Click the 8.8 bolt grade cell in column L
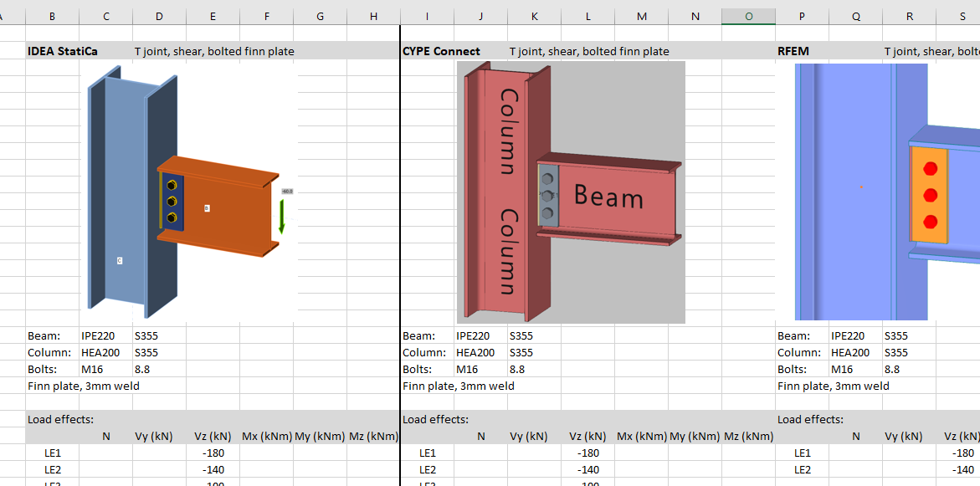 (x=517, y=370)
